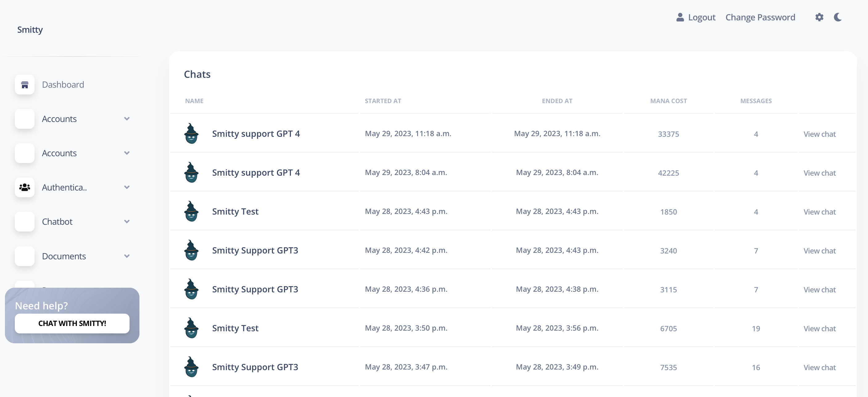Click the Smitty brand name

(30, 30)
